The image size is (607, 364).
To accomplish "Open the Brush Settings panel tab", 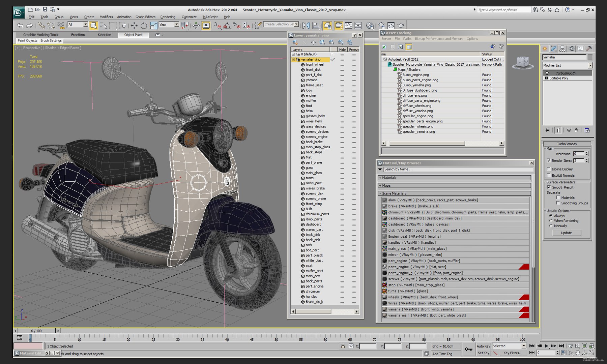I will click(51, 40).
